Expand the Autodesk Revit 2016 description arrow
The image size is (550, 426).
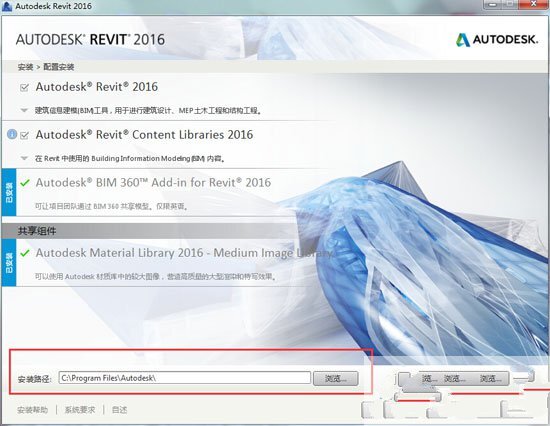(x=24, y=110)
